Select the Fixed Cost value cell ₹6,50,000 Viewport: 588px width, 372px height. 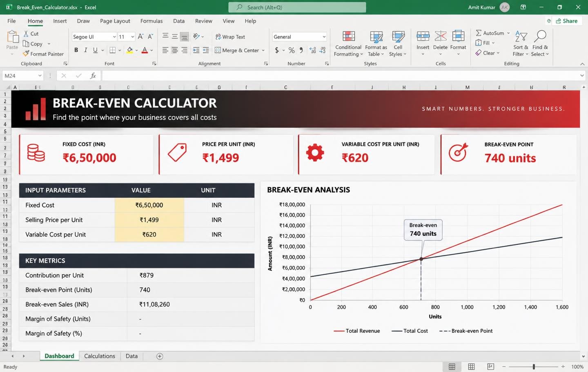pos(149,205)
